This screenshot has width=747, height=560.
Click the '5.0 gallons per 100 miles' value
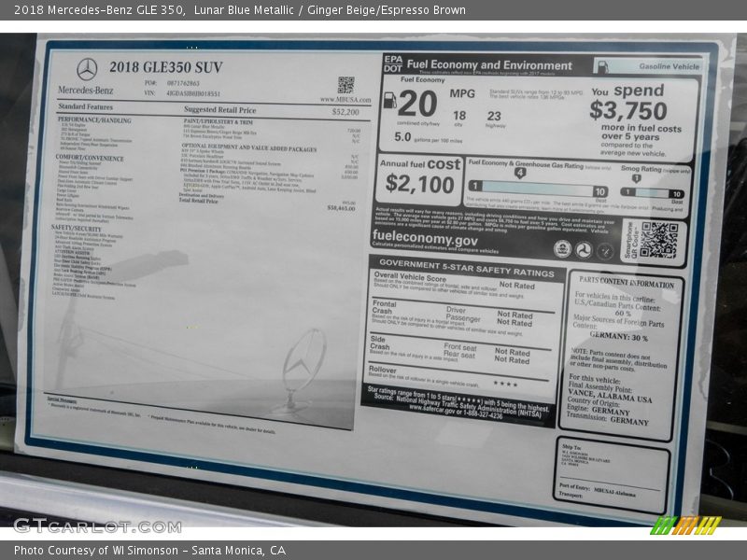pyautogui.click(x=428, y=137)
